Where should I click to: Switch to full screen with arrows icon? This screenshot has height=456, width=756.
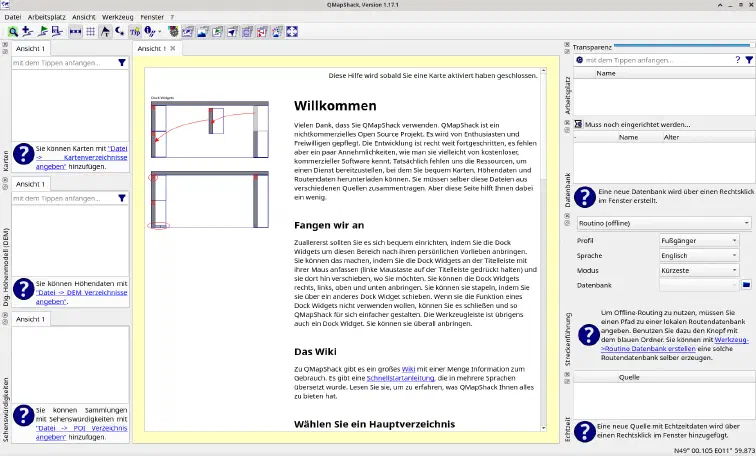pos(292,32)
